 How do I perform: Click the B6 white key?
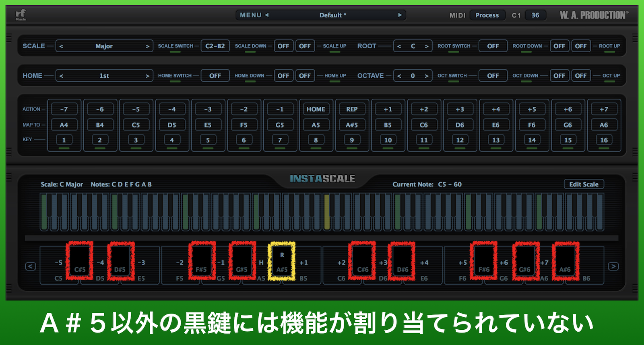point(586,278)
